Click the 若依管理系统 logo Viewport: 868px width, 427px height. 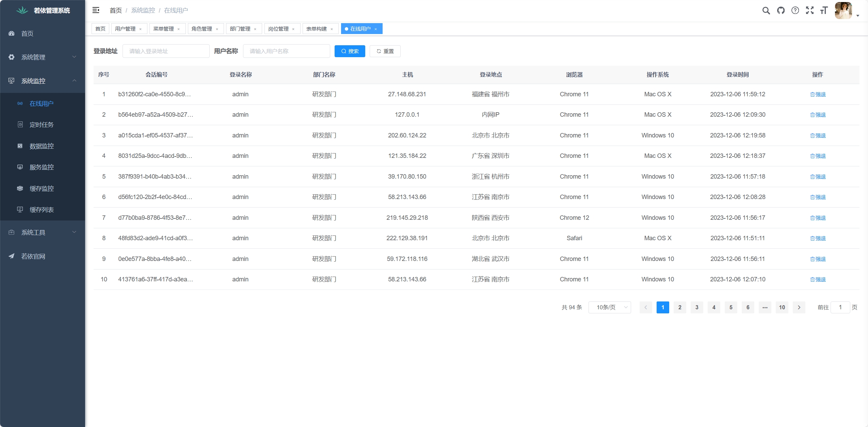tap(43, 11)
